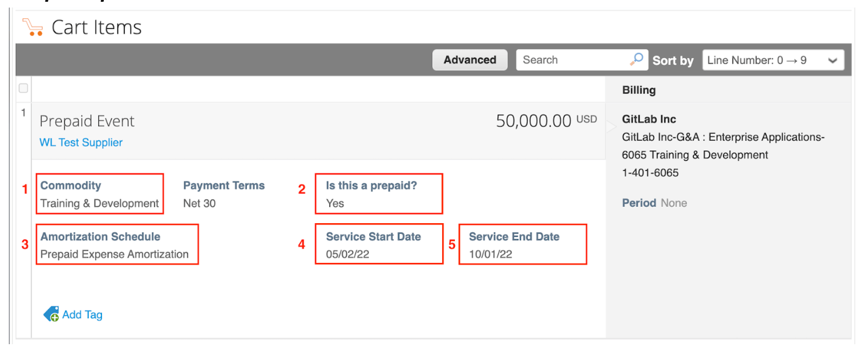Click the USD currency label
The image size is (868, 353).
[586, 119]
